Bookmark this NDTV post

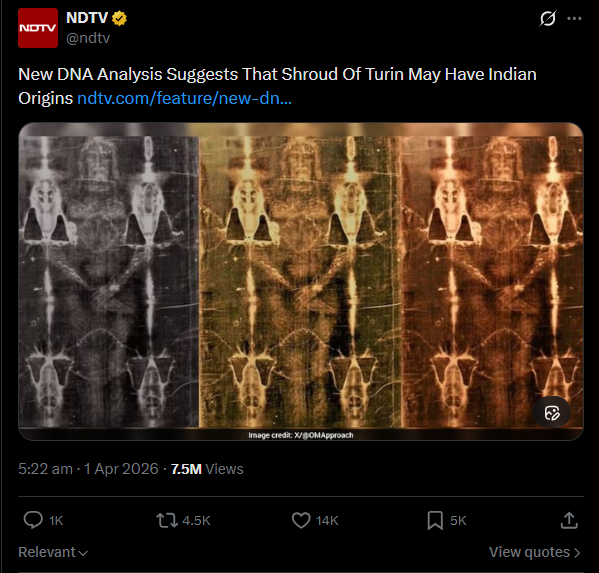pos(435,520)
